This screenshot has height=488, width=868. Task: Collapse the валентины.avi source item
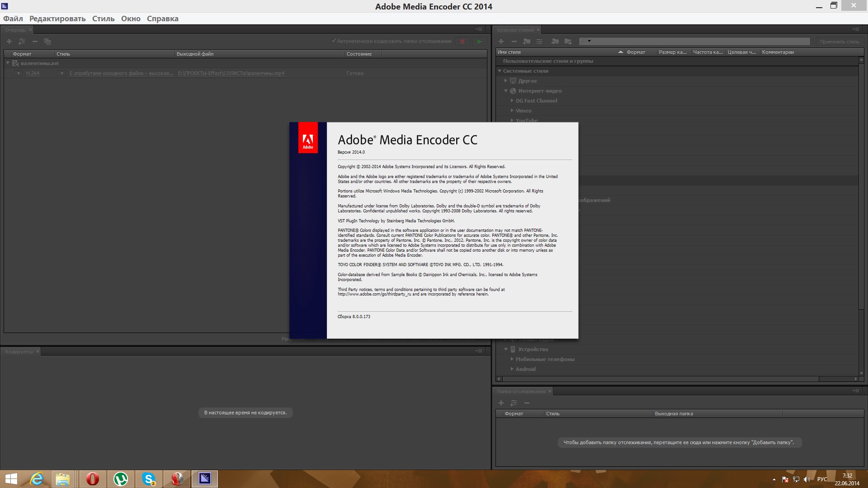coord(8,63)
